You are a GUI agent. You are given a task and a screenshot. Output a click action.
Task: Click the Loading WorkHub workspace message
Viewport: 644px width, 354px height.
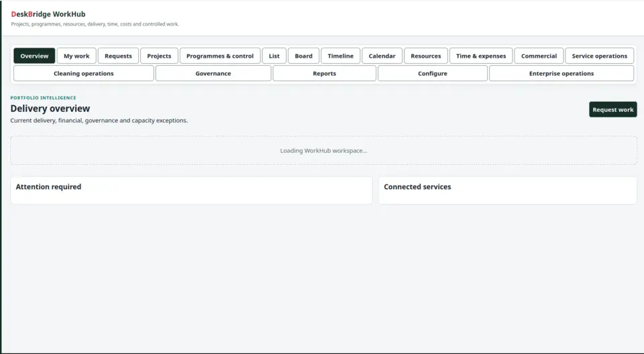click(323, 151)
